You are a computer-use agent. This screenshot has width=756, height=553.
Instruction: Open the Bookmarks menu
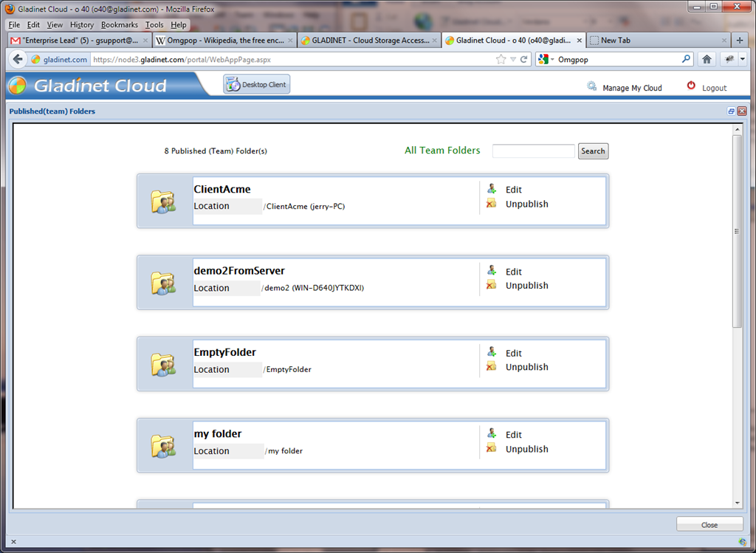(x=119, y=24)
